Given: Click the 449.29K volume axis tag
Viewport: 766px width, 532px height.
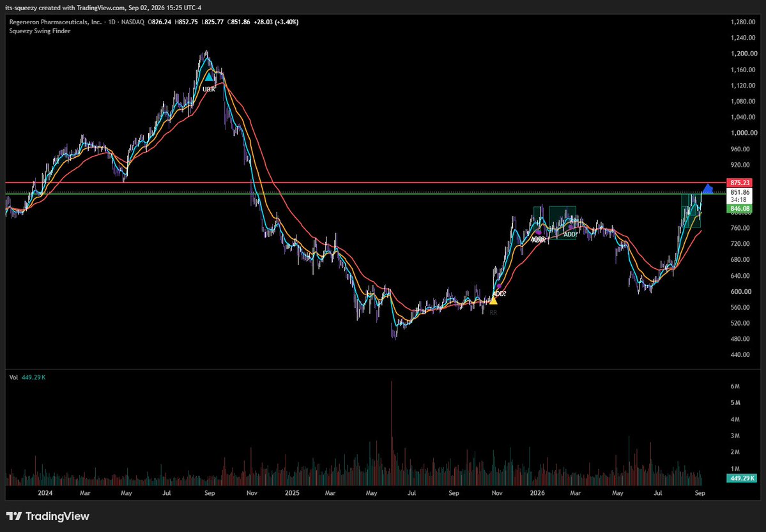Looking at the screenshot, I should (742, 478).
